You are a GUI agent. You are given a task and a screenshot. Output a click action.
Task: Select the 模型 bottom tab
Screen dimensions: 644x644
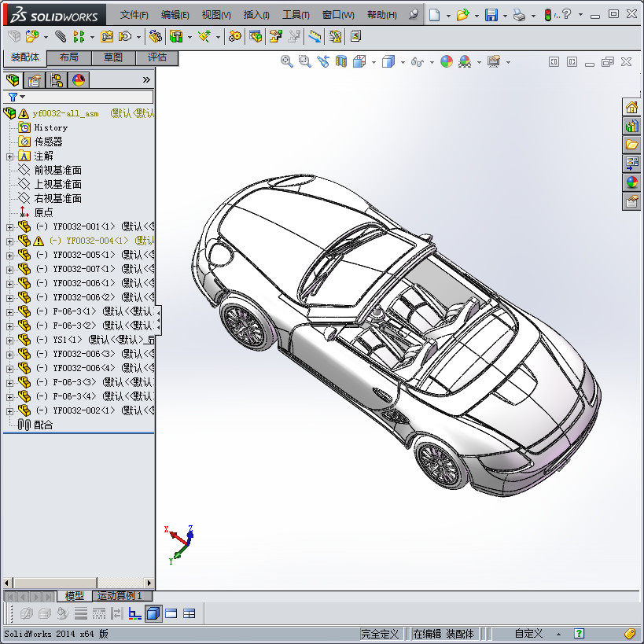[x=75, y=595]
